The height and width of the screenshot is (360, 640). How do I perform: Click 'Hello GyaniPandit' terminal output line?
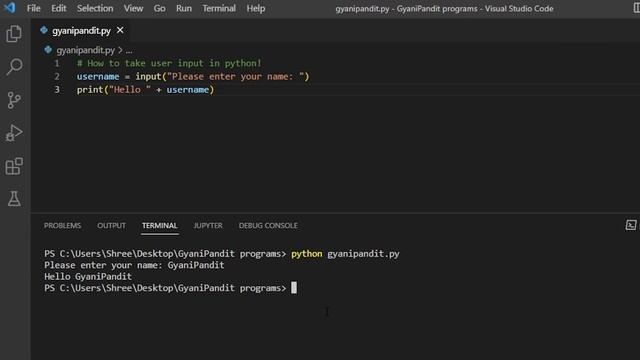pyautogui.click(x=88, y=276)
